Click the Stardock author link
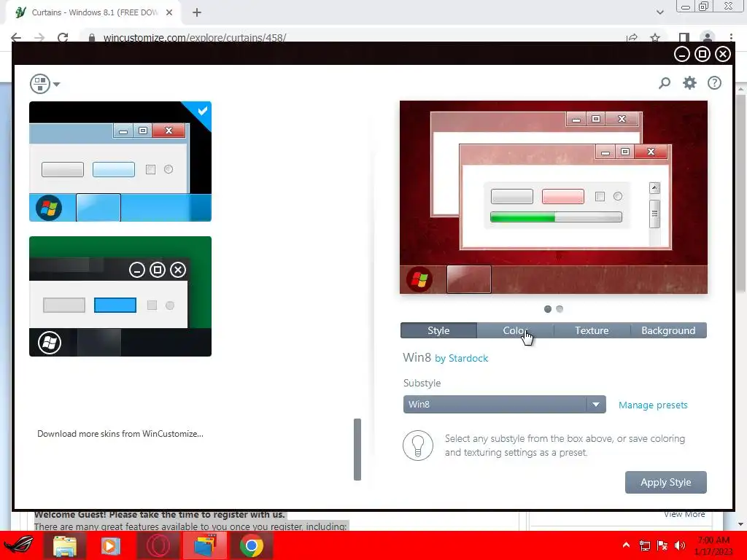Image resolution: width=747 pixels, height=560 pixels. 468,358
